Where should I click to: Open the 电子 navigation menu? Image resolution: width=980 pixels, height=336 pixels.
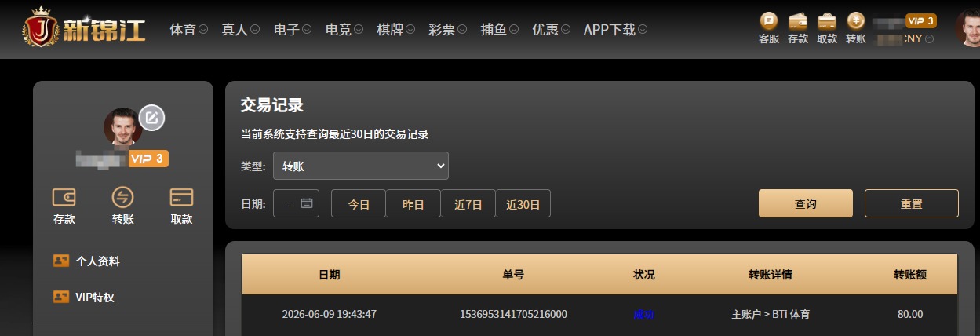293,30
